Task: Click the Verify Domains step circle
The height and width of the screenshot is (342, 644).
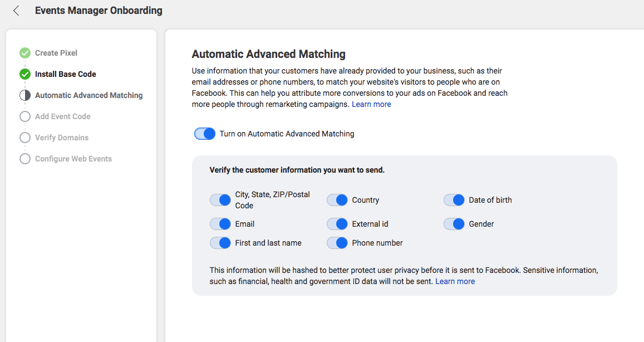Action: (x=25, y=138)
